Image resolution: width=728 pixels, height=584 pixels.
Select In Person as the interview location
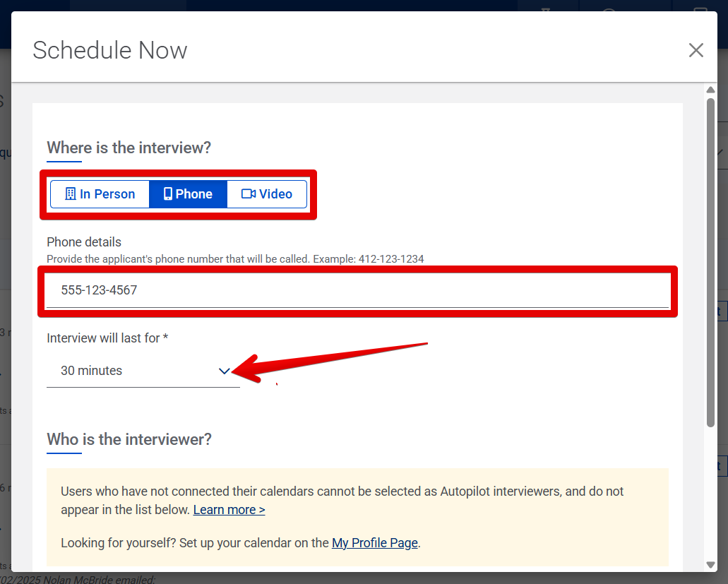pos(100,193)
